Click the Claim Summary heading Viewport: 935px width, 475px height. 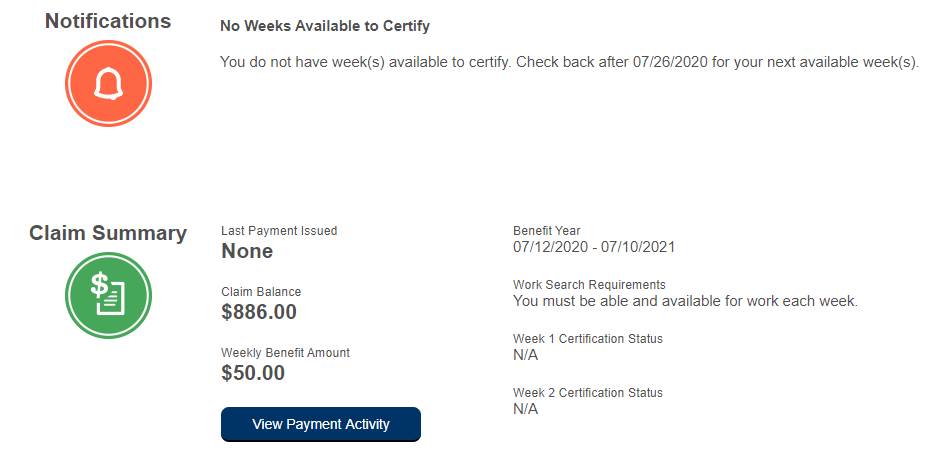[x=108, y=233]
